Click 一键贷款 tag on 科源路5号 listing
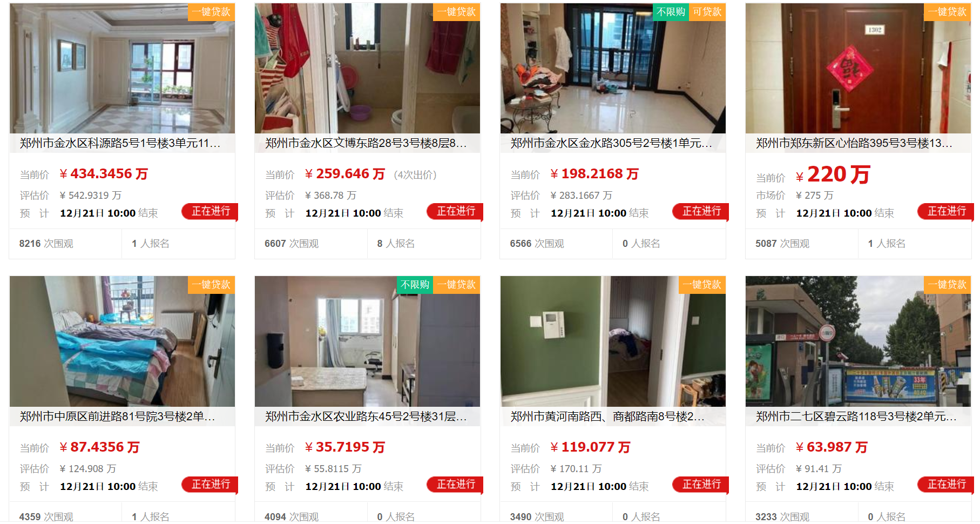The width and height of the screenshot is (980, 524). [211, 12]
